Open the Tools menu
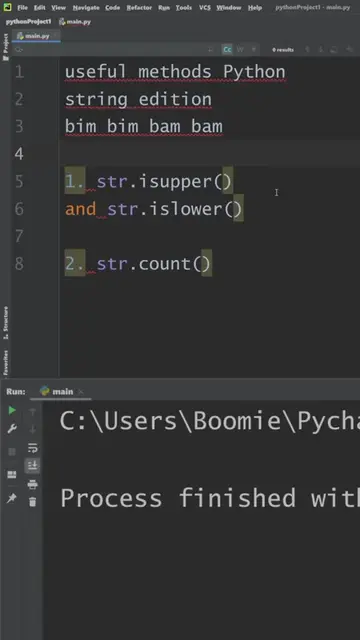This screenshot has width=360, height=640. (184, 8)
